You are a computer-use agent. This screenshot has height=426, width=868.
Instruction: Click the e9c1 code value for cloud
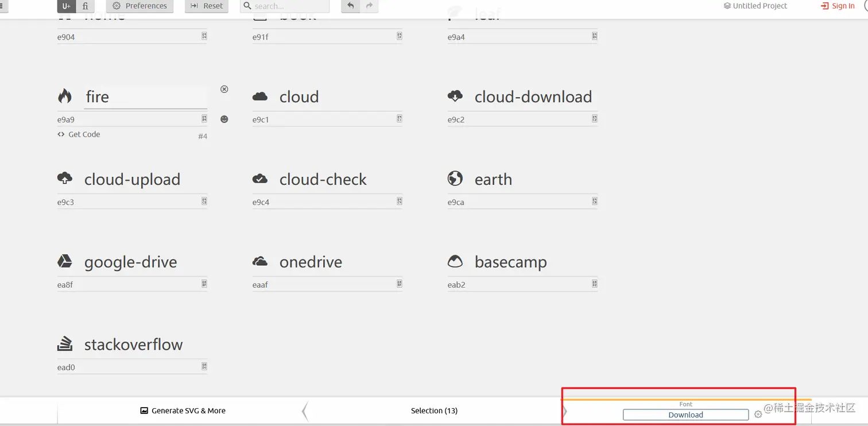click(261, 119)
